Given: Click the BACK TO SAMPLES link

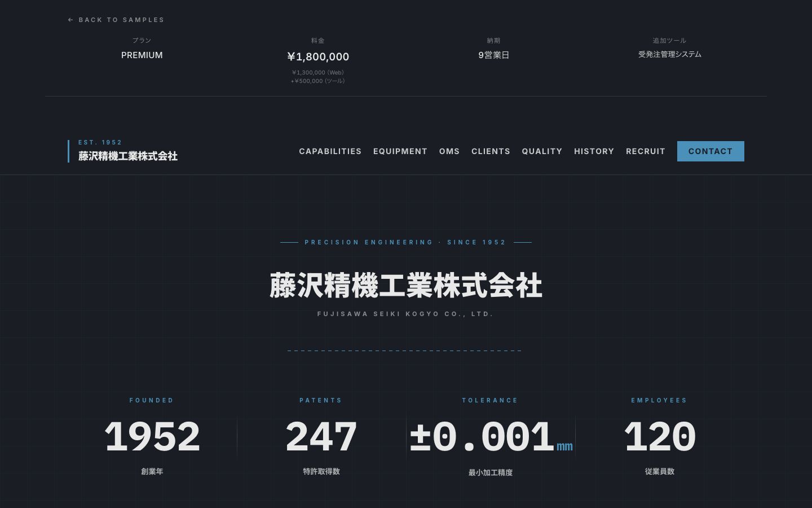Looking at the screenshot, I should (x=122, y=20).
